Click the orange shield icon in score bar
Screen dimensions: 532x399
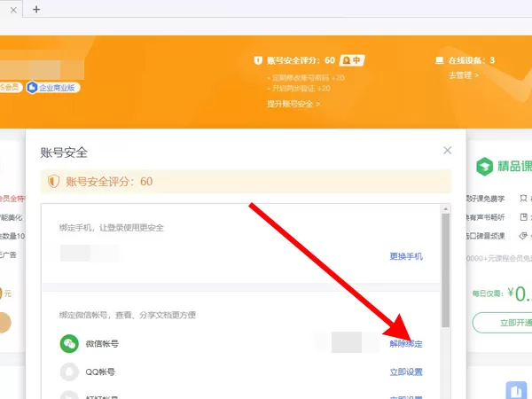tap(53, 182)
